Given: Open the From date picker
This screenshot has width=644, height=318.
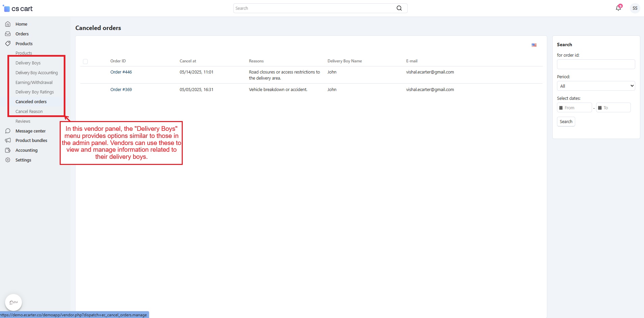Looking at the screenshot, I should 575,108.
